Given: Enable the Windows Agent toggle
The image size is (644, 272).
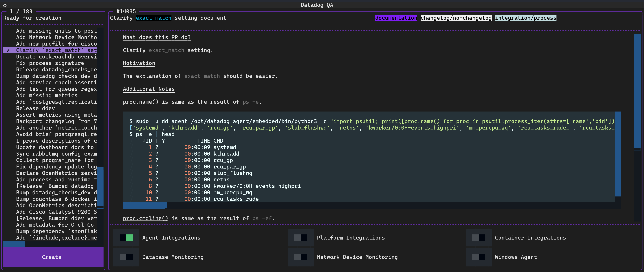Looking at the screenshot, I should click(478, 257).
